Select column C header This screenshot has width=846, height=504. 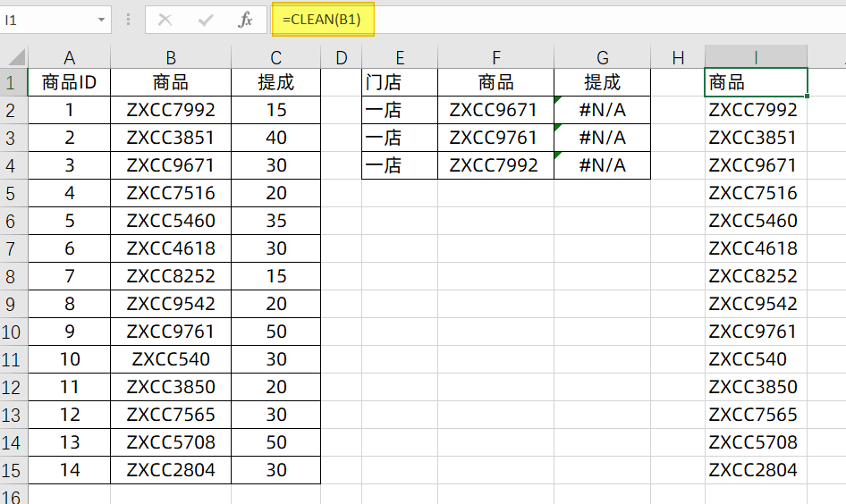click(x=275, y=57)
